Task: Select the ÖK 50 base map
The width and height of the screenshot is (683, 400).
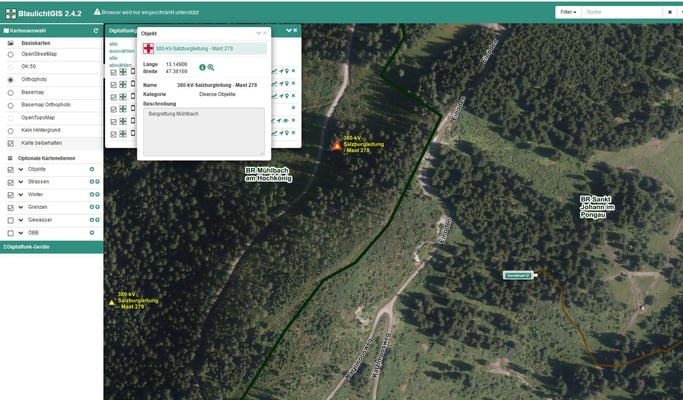Action: coord(10,67)
